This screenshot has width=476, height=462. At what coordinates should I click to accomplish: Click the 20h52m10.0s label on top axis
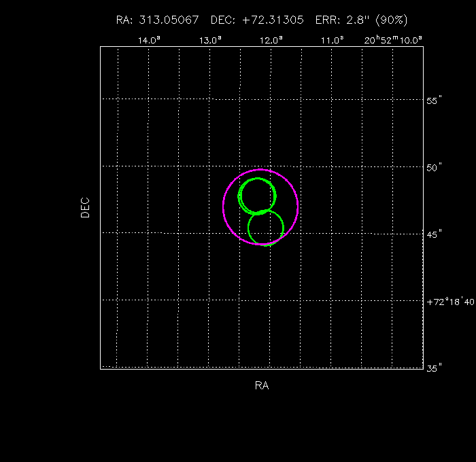[x=393, y=40]
